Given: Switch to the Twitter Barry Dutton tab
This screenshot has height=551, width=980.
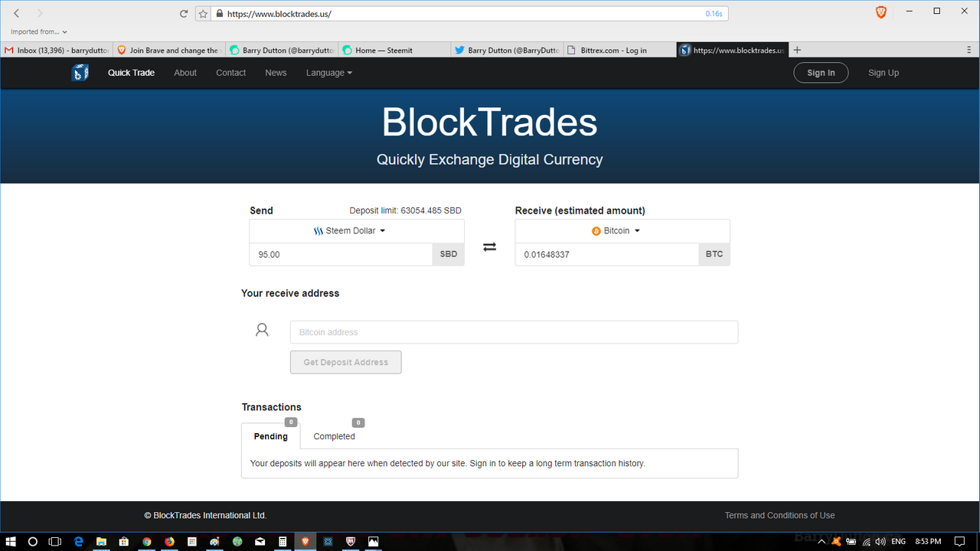Looking at the screenshot, I should [x=506, y=50].
